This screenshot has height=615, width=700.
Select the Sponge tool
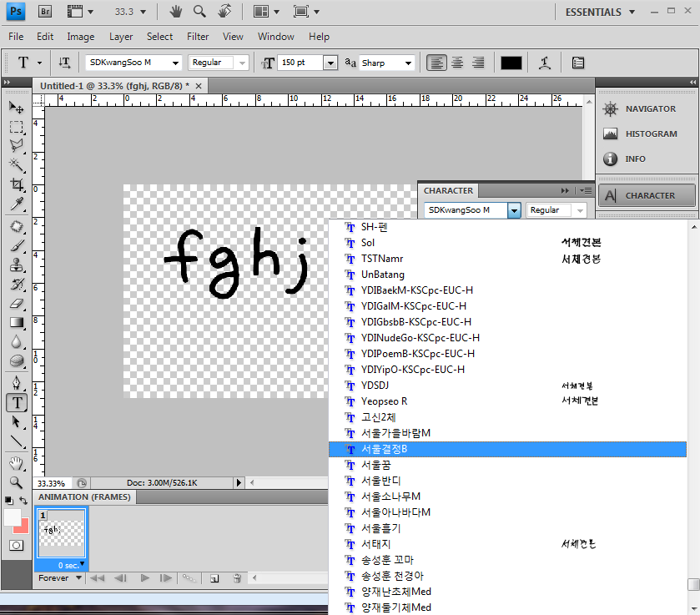point(17,360)
